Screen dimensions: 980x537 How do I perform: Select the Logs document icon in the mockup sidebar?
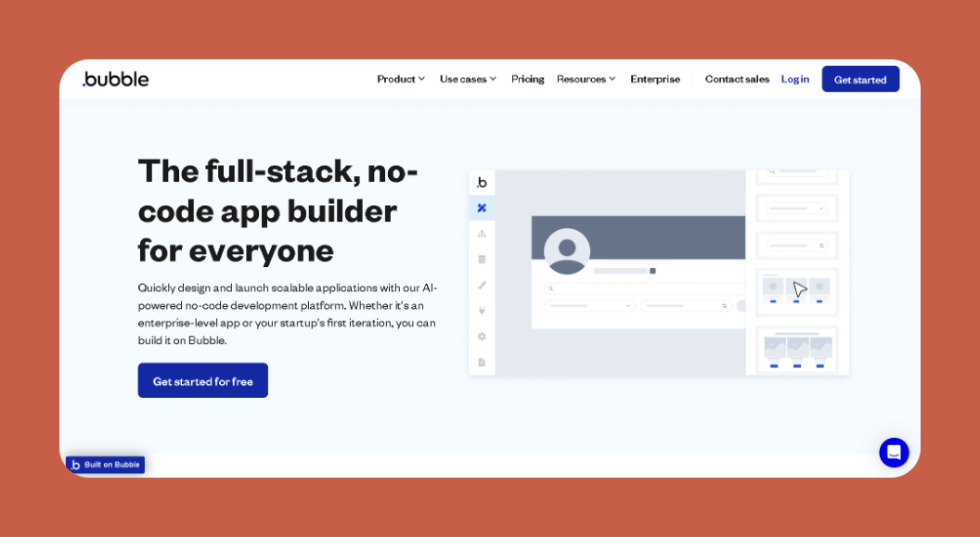(x=482, y=362)
